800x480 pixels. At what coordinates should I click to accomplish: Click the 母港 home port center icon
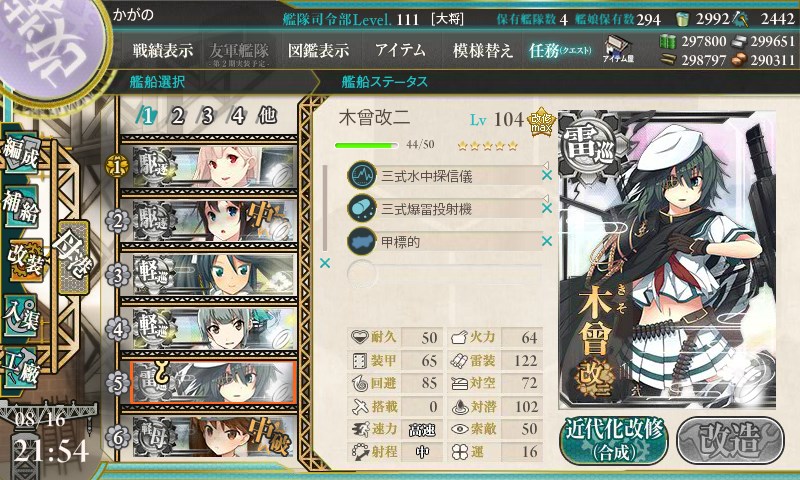coord(73,257)
